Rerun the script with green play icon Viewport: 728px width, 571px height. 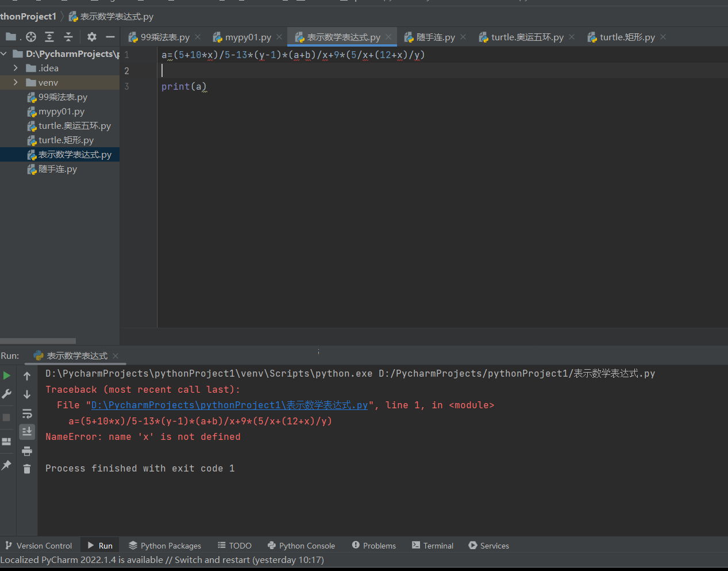coord(7,375)
